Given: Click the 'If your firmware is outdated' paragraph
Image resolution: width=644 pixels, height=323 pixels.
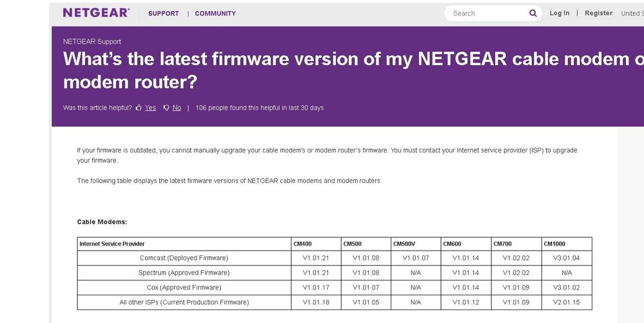Looking at the screenshot, I should click(x=327, y=155).
